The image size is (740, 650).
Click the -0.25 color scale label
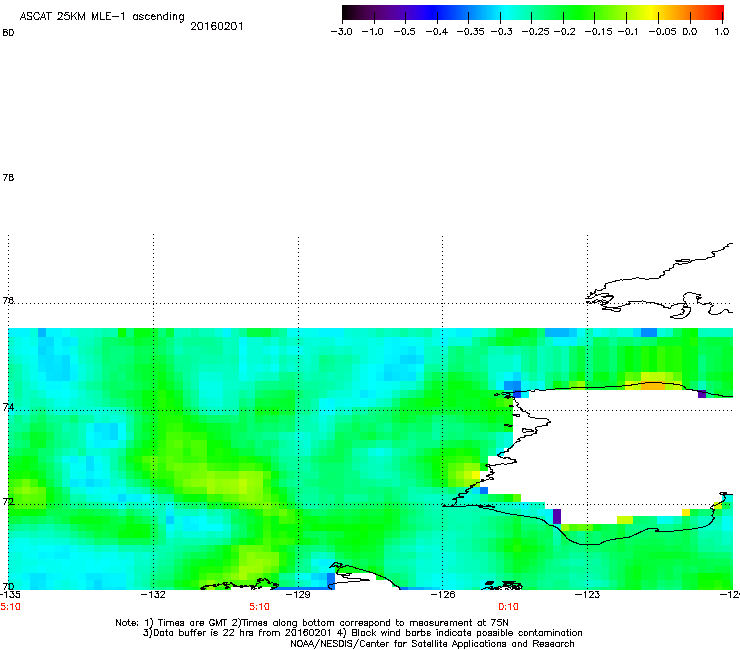coord(536,32)
